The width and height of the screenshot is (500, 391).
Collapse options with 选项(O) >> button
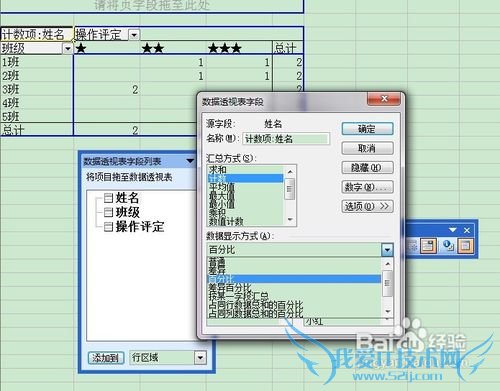point(367,207)
